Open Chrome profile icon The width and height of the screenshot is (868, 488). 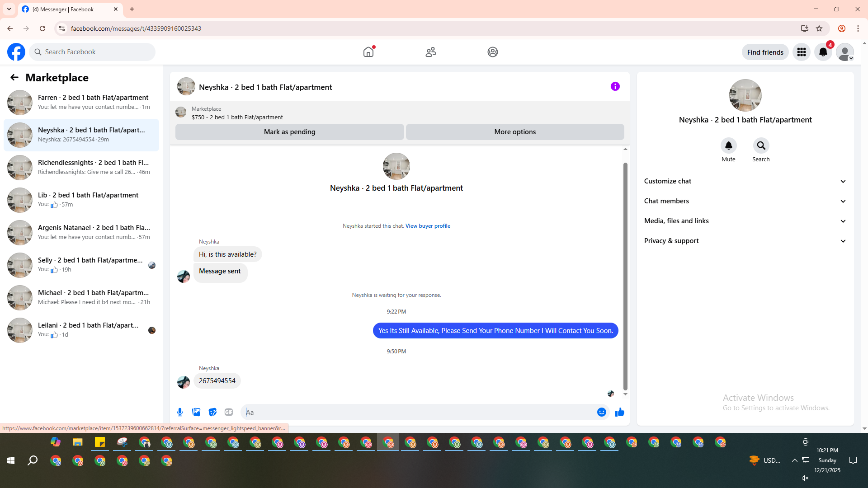[842, 28]
